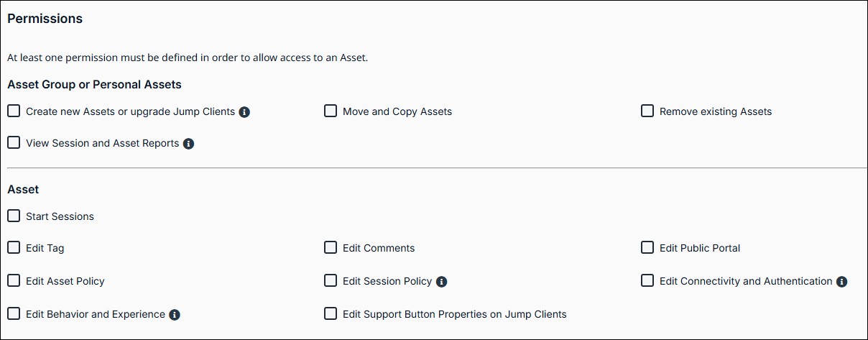Click the Start Sessions label text
This screenshot has height=340, width=868.
tap(60, 216)
